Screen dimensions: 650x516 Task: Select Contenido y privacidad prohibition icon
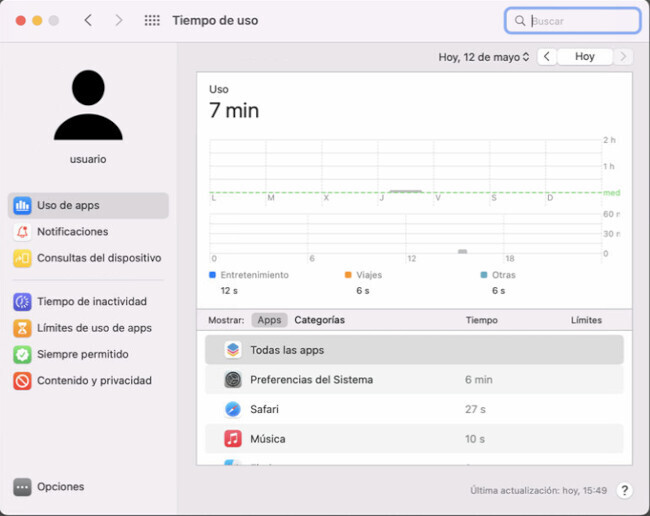click(22, 380)
